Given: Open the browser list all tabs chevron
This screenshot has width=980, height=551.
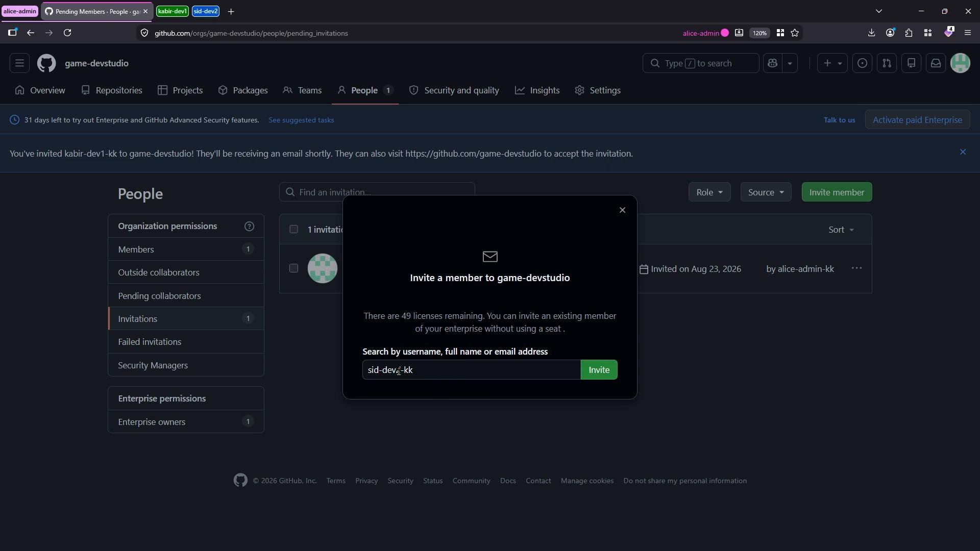Looking at the screenshot, I should pos(878,11).
